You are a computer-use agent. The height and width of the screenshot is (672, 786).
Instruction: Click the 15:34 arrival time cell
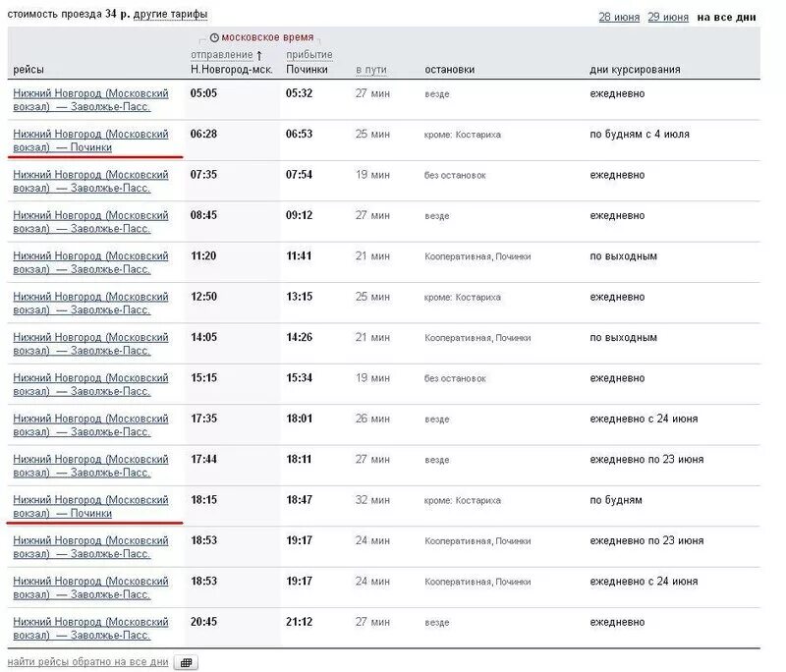click(x=300, y=378)
